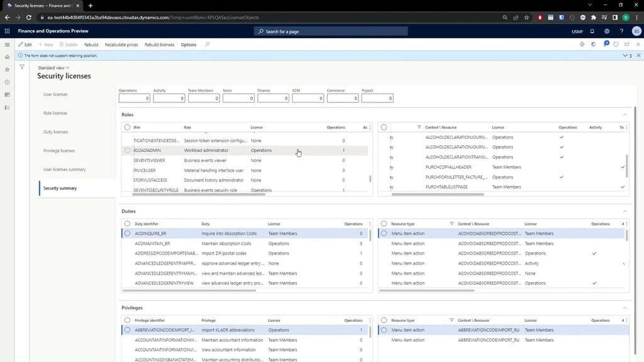Switch to the User licenses tab
This screenshot has height=362, width=644.
coord(54,94)
